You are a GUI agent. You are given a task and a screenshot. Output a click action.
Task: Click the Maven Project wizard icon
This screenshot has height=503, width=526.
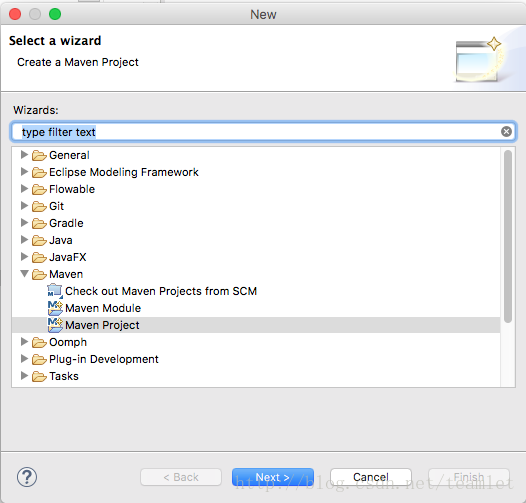pyautogui.click(x=55, y=325)
